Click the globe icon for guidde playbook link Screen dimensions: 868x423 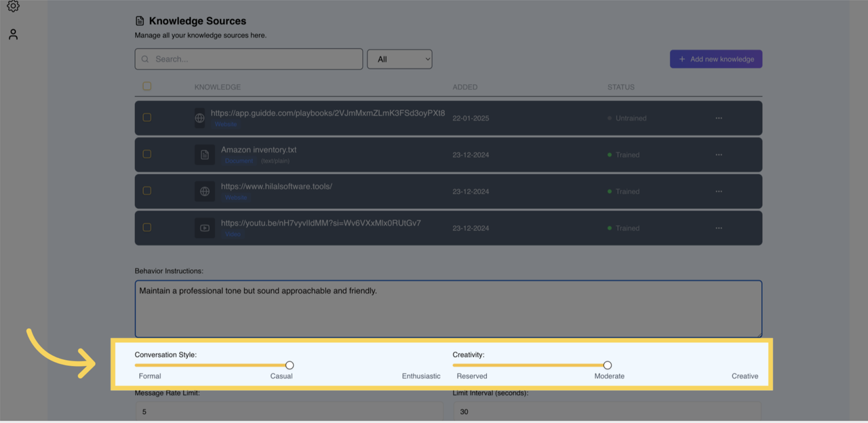coord(199,118)
